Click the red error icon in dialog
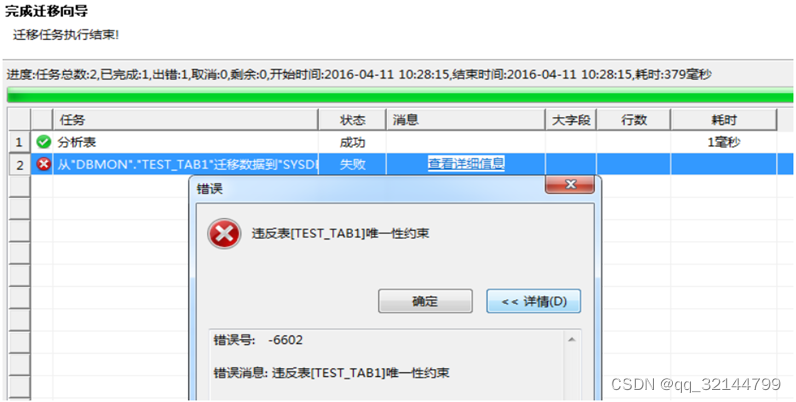796x402 pixels. (x=224, y=233)
